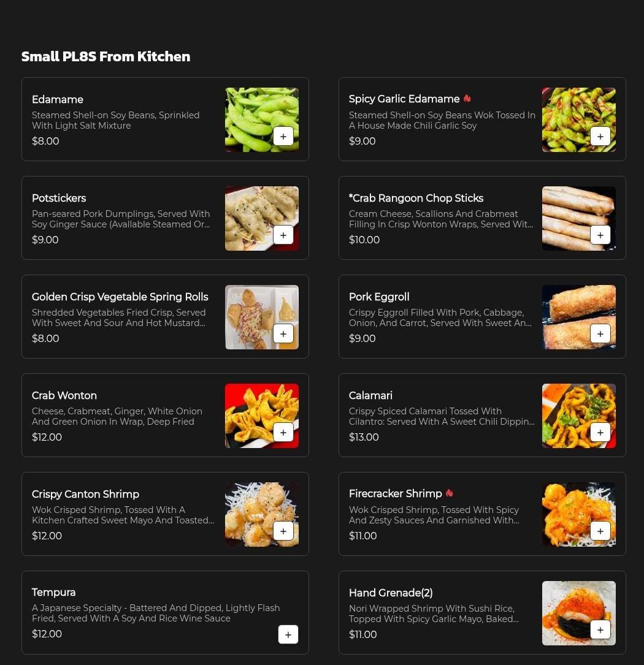View the Crab Wonton photo
This screenshot has width=644, height=665.
tap(261, 416)
